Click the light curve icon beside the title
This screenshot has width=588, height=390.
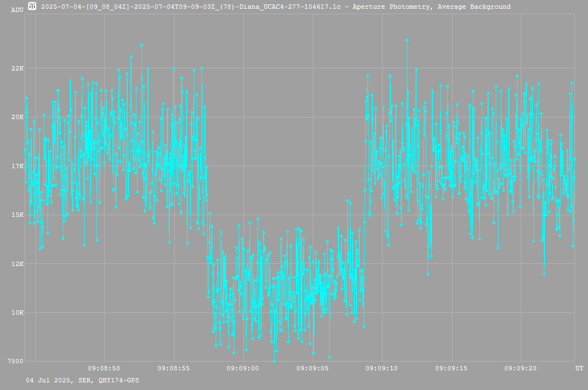coord(33,7)
